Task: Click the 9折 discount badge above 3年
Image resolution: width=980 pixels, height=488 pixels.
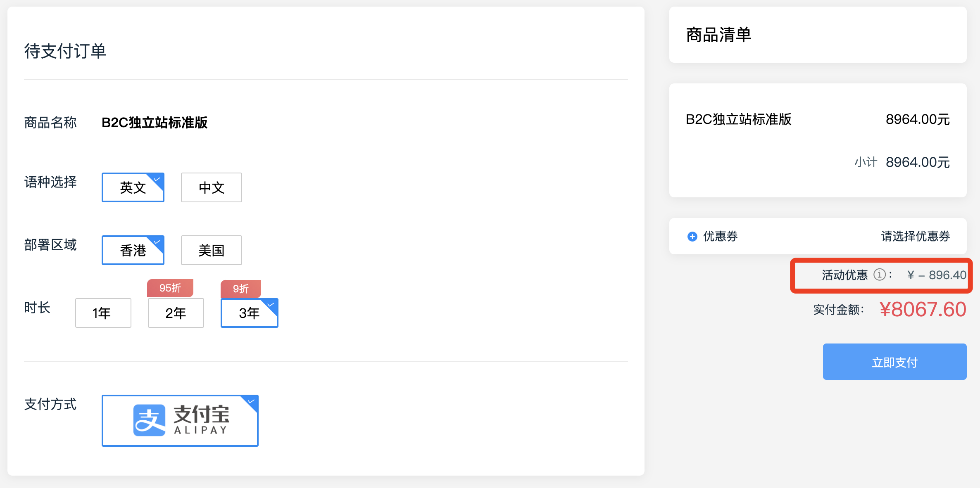Action: pos(241,289)
